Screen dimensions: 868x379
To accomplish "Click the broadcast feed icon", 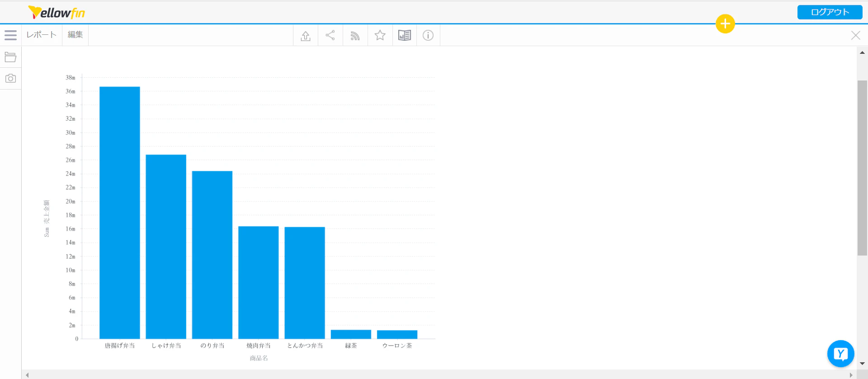I will [355, 35].
